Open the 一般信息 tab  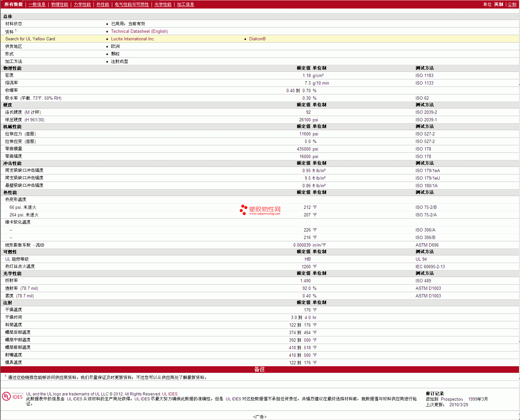pos(37,5)
